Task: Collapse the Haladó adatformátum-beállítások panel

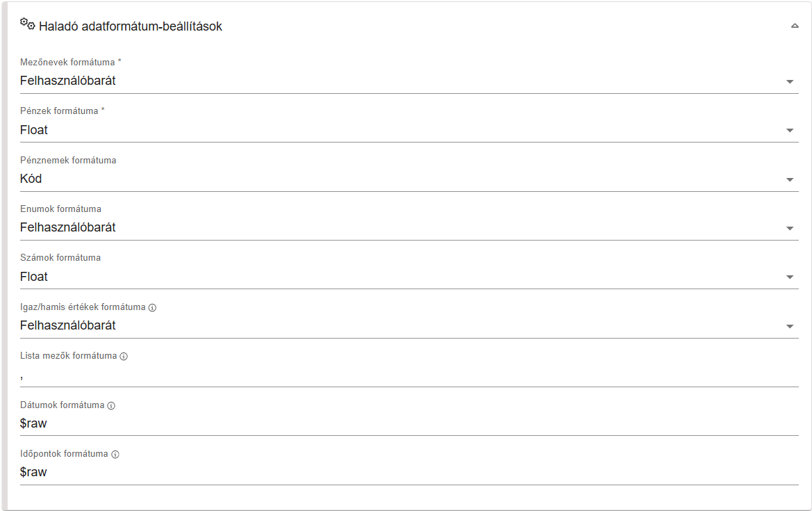Action: (x=795, y=26)
